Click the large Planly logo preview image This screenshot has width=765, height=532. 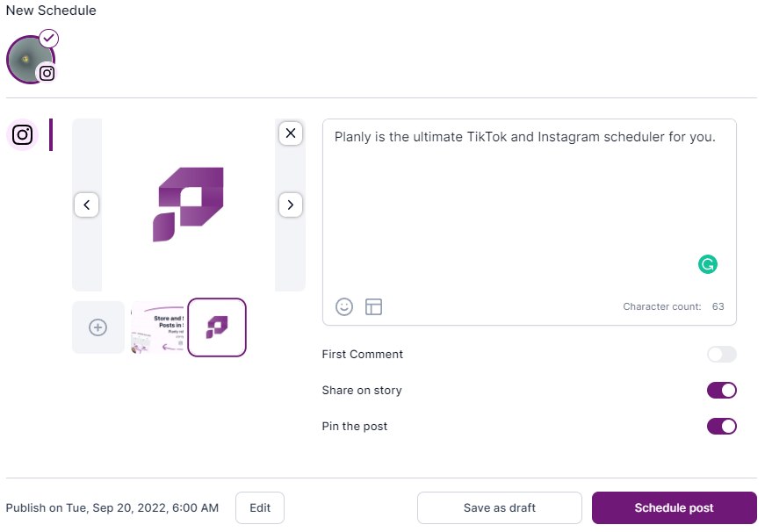[x=188, y=205]
